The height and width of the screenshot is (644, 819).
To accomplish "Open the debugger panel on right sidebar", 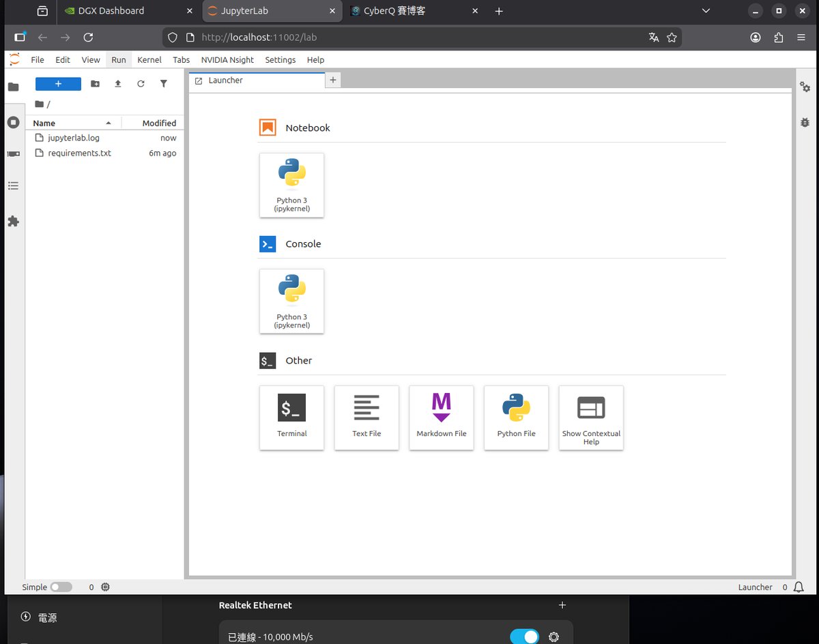I will (805, 123).
